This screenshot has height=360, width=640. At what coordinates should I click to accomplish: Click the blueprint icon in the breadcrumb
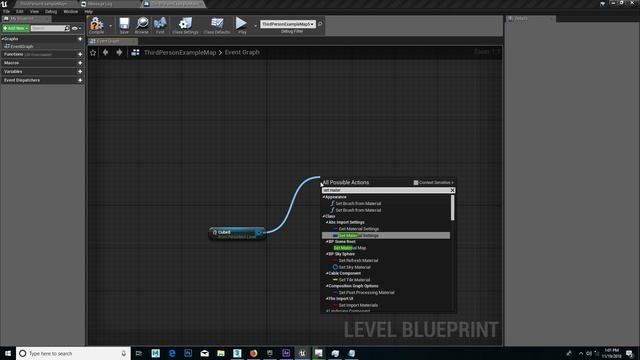pyautogui.click(x=136, y=52)
